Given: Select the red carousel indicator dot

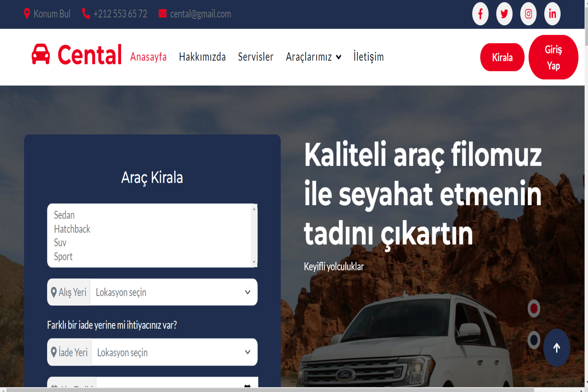Looking at the screenshot, I should click(534, 309).
